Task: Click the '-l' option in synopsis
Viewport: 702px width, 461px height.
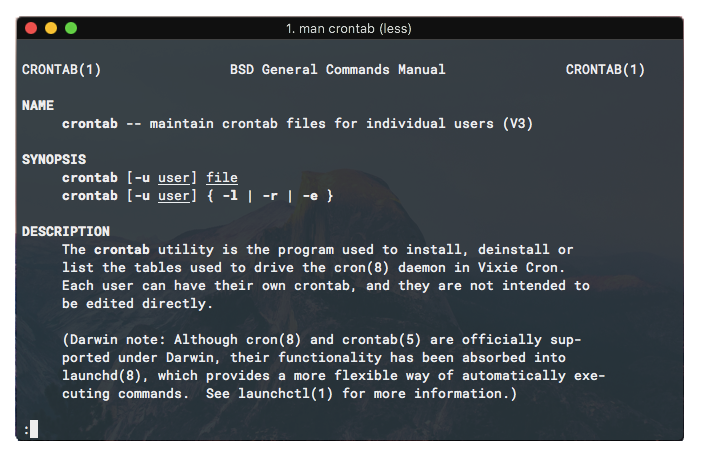Action: click(x=230, y=196)
